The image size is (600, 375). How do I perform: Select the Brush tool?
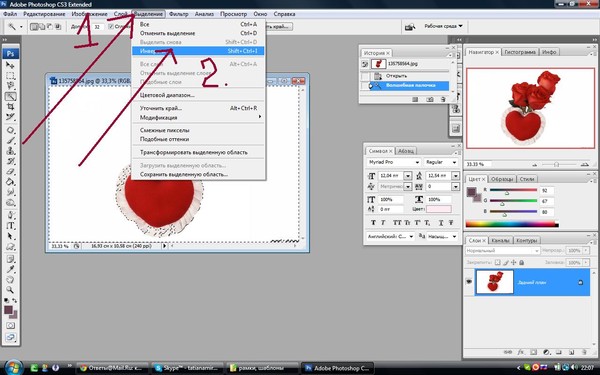pyautogui.click(x=10, y=141)
